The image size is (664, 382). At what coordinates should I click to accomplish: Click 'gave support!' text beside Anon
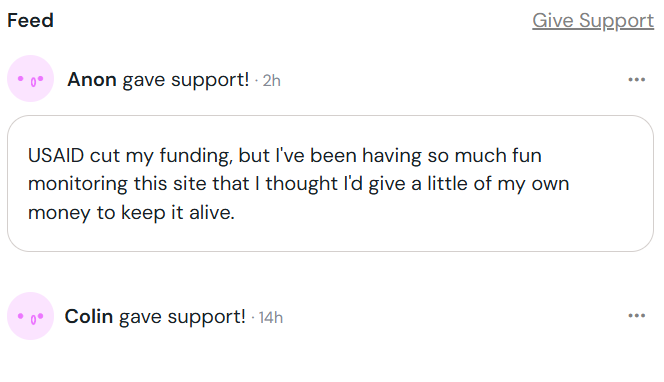pyautogui.click(x=186, y=80)
